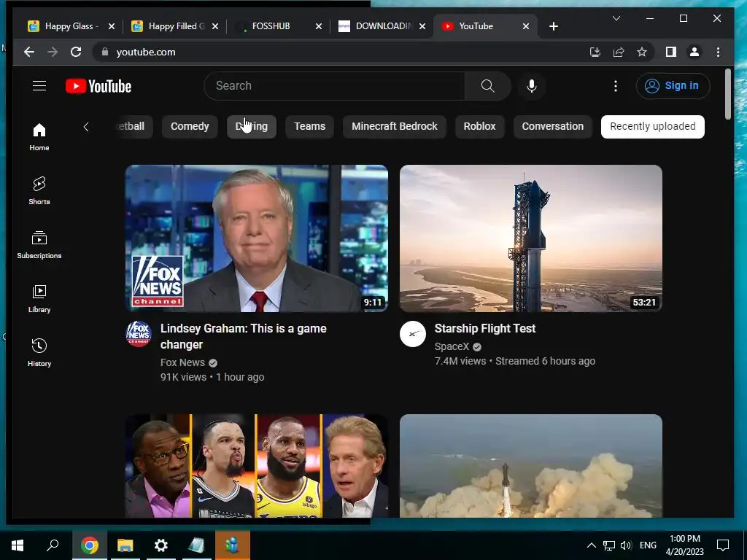The image size is (747, 560).
Task: Click the Sign in button
Action: 673,86
